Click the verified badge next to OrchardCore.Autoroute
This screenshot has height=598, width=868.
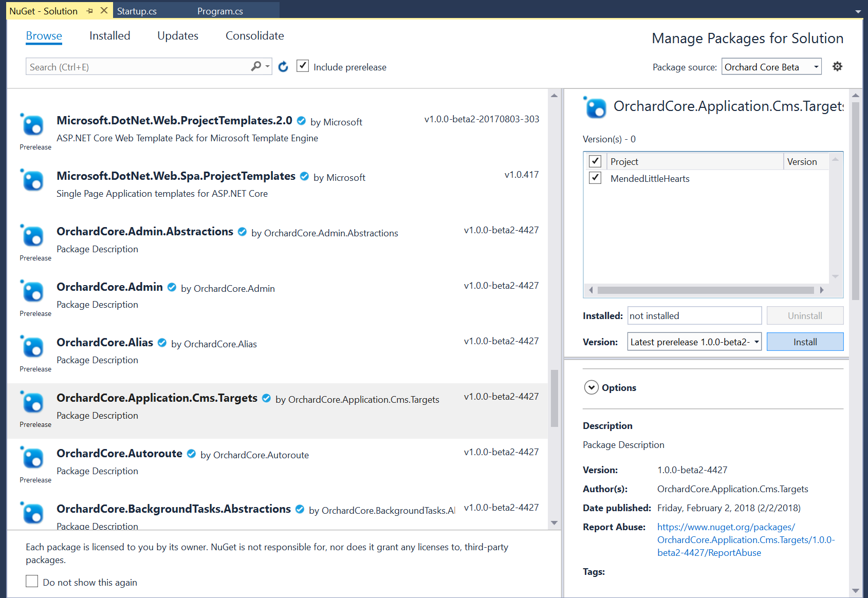(x=191, y=454)
